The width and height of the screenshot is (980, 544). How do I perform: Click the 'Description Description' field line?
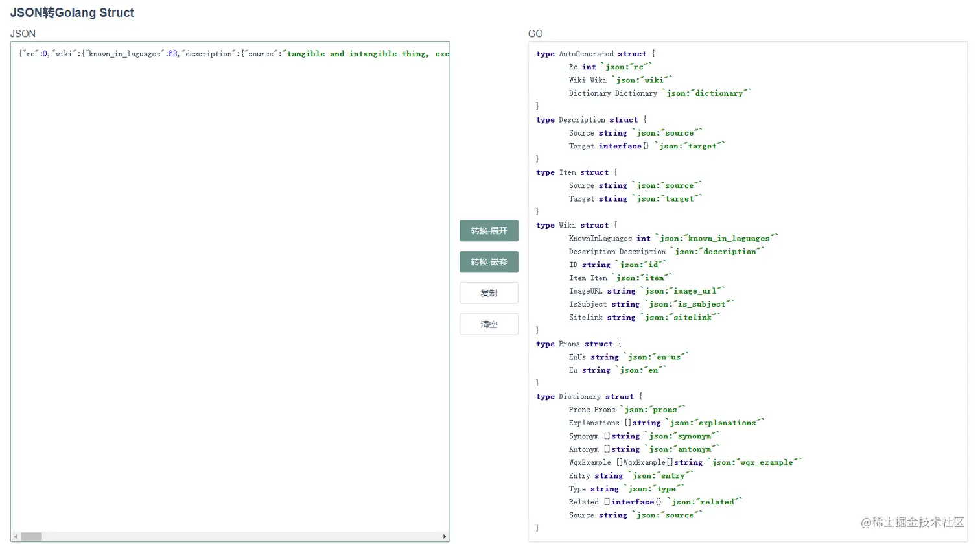[x=667, y=252]
